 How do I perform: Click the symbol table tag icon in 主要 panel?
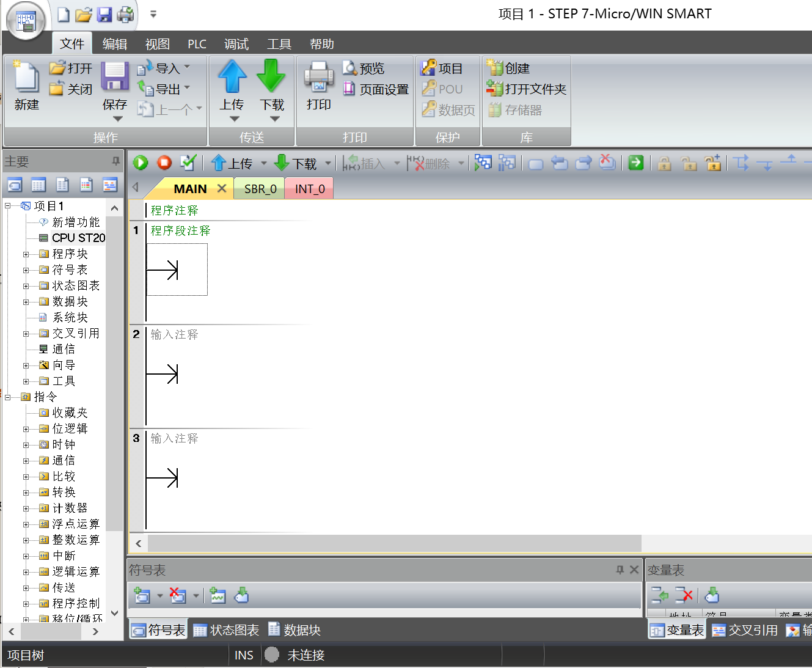coord(15,185)
